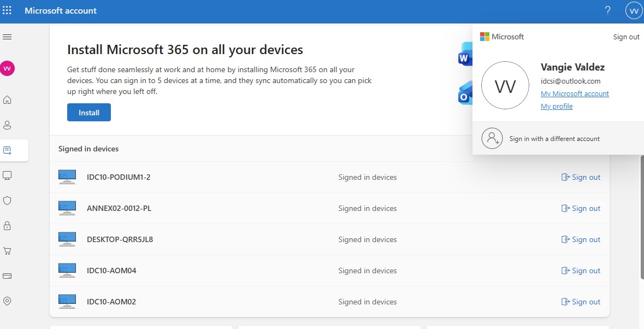Image resolution: width=644 pixels, height=329 pixels.
Task: Click the Microsoft logo in account panel
Action: 502,37
